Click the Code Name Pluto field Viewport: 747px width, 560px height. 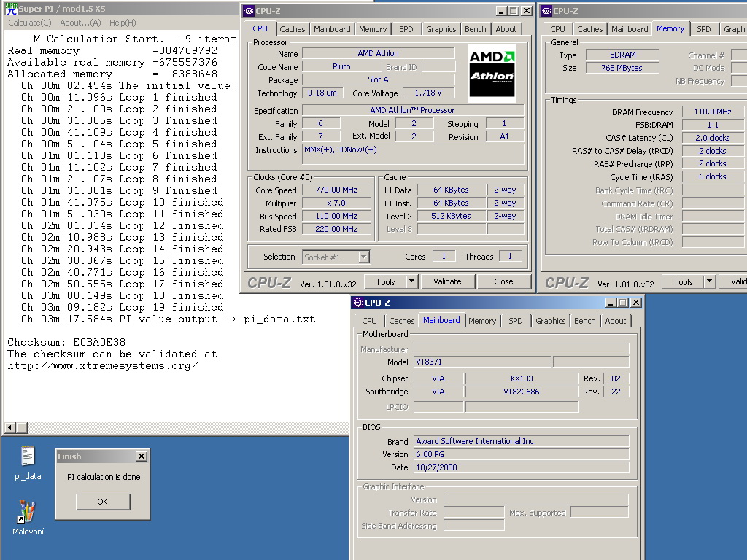coord(341,66)
